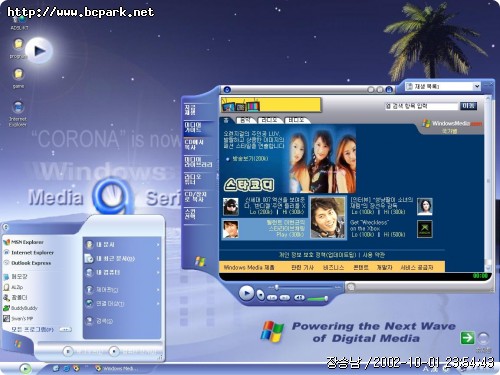Adjust the green volume slider

click(318, 298)
